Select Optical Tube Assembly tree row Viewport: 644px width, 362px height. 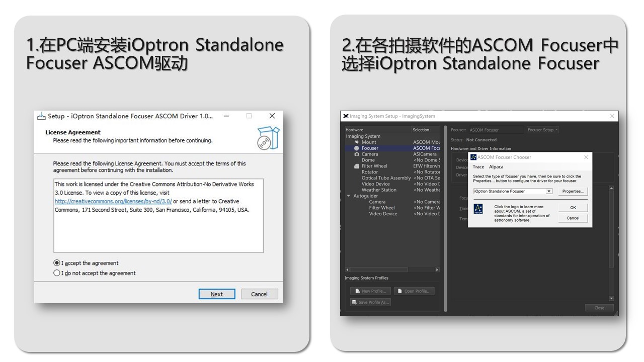(386, 178)
